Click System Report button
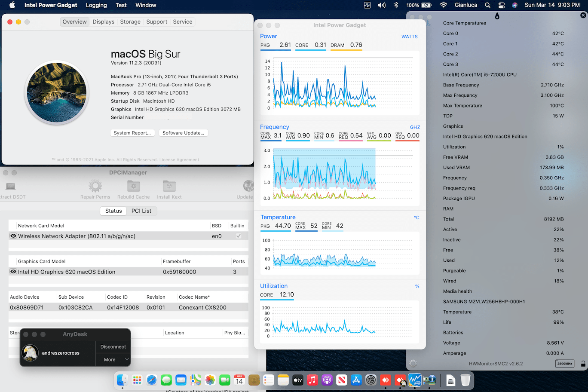This screenshot has height=392, width=588. tap(132, 133)
